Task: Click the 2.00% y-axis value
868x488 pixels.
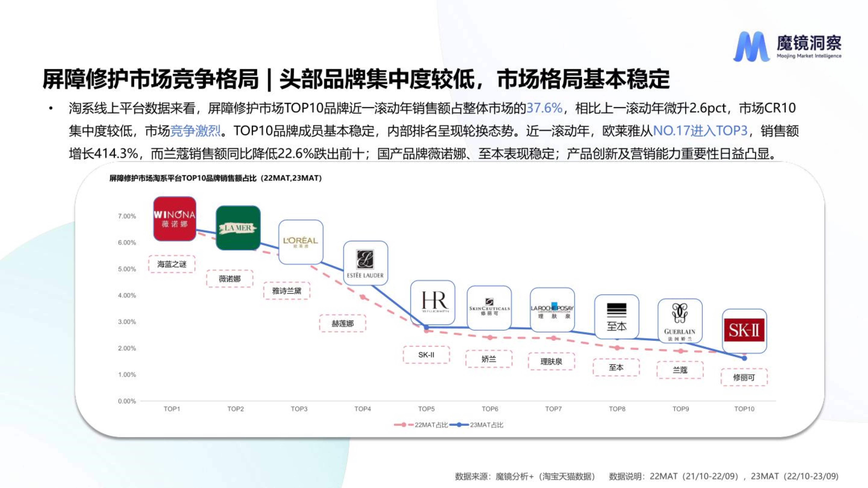Action: [127, 348]
